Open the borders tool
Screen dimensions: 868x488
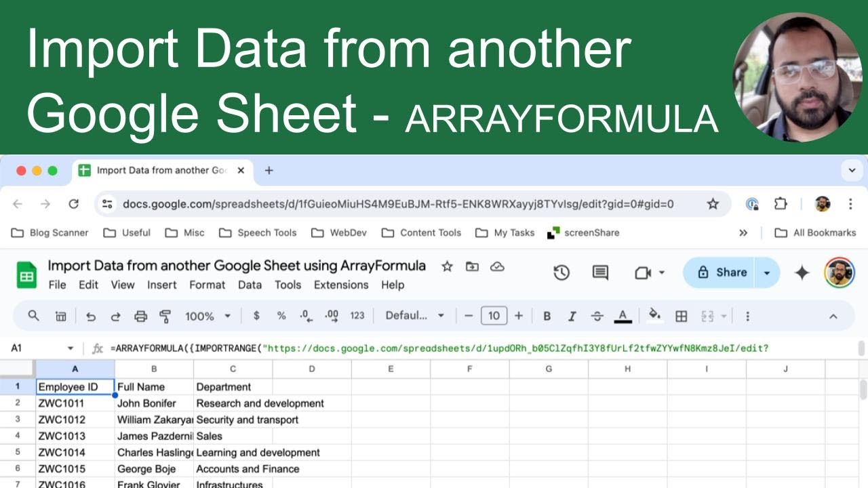pyautogui.click(x=682, y=316)
